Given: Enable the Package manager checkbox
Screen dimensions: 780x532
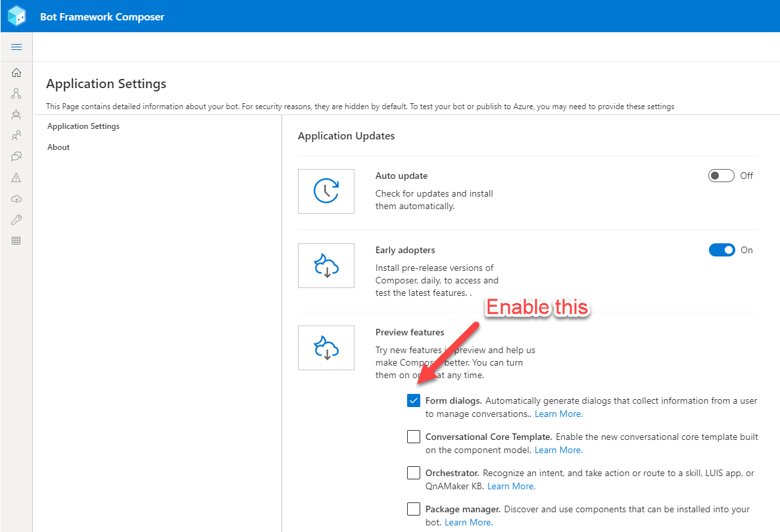Looking at the screenshot, I should (x=413, y=509).
